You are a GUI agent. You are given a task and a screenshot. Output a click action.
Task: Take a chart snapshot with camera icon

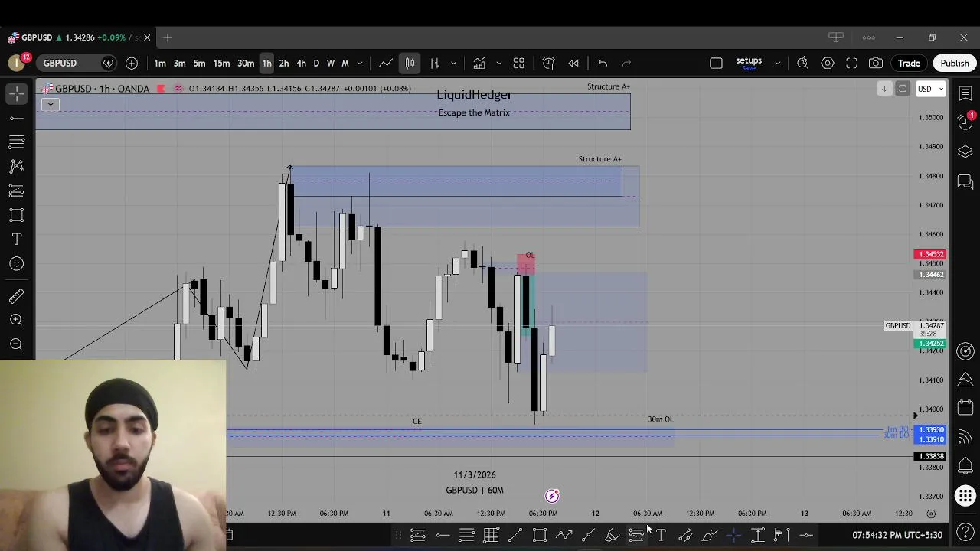(876, 63)
